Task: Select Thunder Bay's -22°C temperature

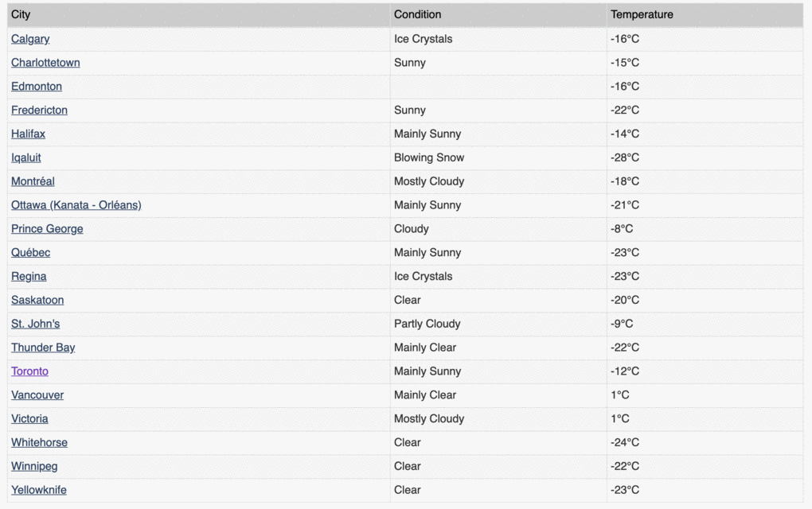Action: [x=625, y=348]
